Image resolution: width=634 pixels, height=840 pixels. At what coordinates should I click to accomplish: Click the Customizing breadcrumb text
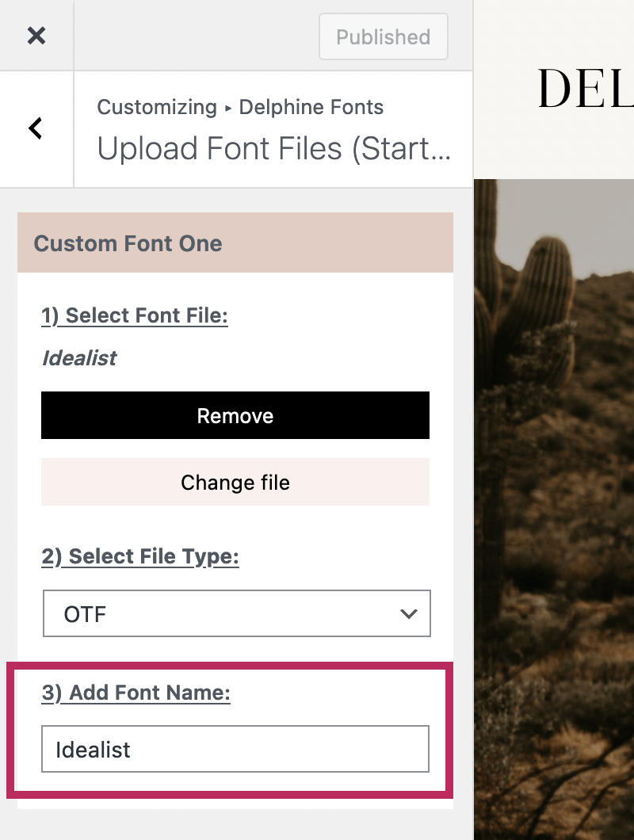click(157, 107)
